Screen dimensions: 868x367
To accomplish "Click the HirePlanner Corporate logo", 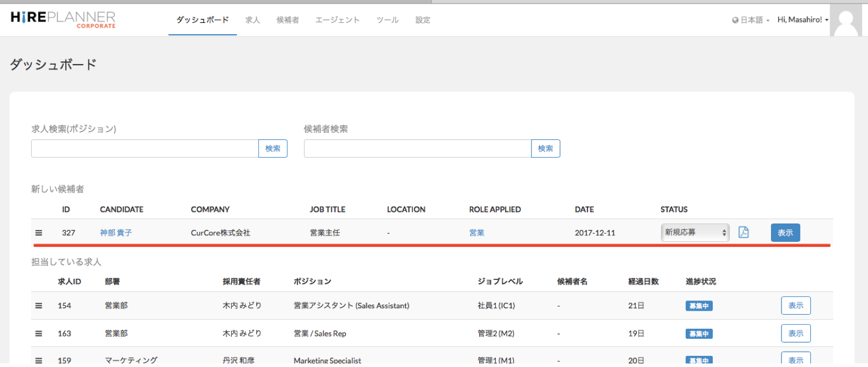I will click(x=63, y=19).
